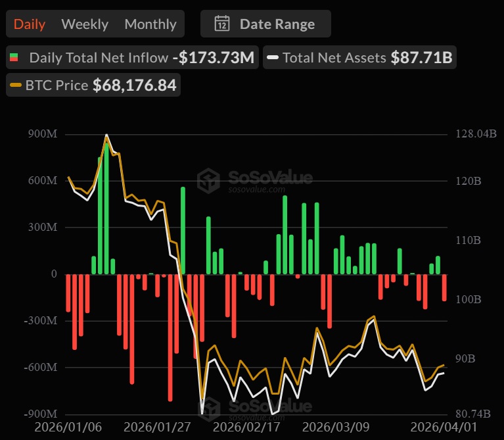Click the white Total Net Assets swatch
Screen dimensions: 504x440
coord(273,58)
